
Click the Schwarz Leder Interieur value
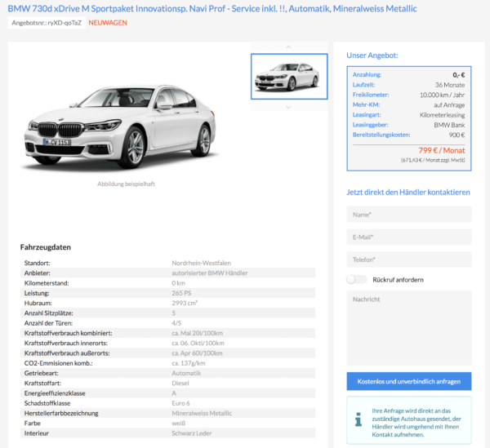pyautogui.click(x=192, y=433)
